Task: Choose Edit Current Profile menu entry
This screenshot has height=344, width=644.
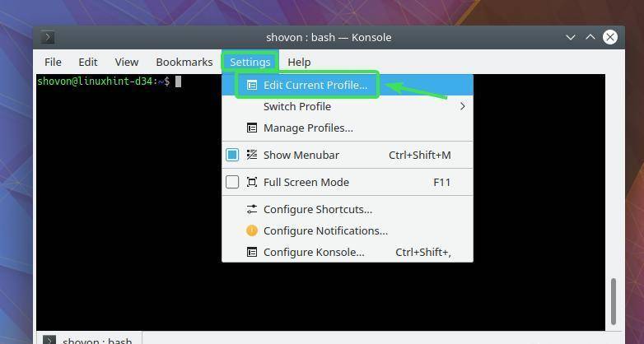Action: (348, 85)
